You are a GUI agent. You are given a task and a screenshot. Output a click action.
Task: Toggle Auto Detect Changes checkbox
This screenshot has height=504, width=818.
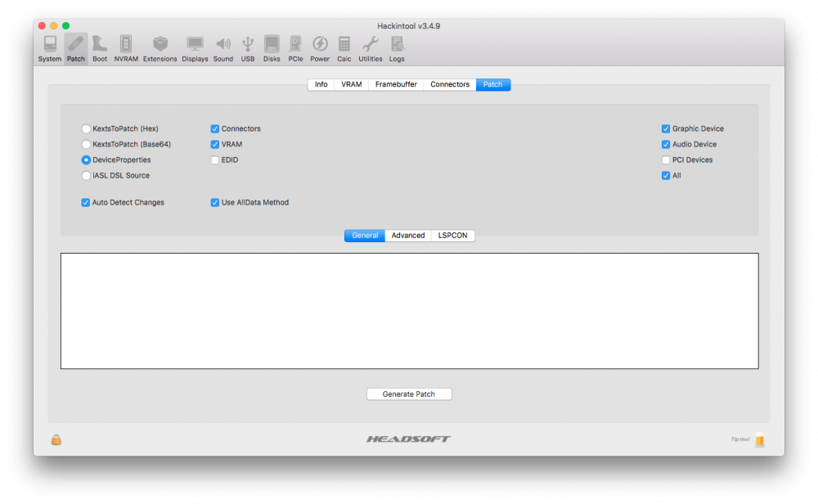[x=86, y=202]
